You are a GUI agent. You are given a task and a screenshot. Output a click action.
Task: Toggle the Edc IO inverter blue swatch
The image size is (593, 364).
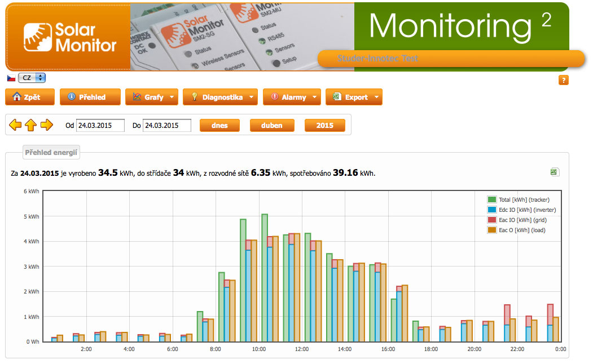tap(491, 210)
